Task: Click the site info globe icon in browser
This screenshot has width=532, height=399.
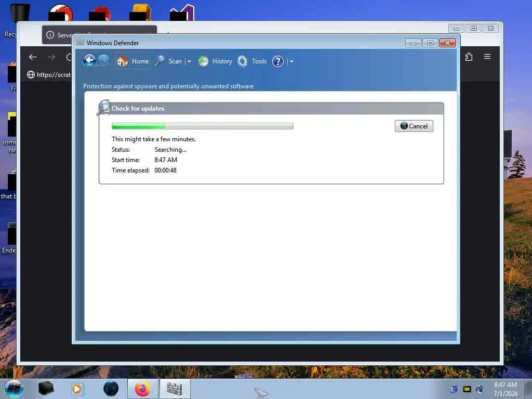Action: pos(31,75)
